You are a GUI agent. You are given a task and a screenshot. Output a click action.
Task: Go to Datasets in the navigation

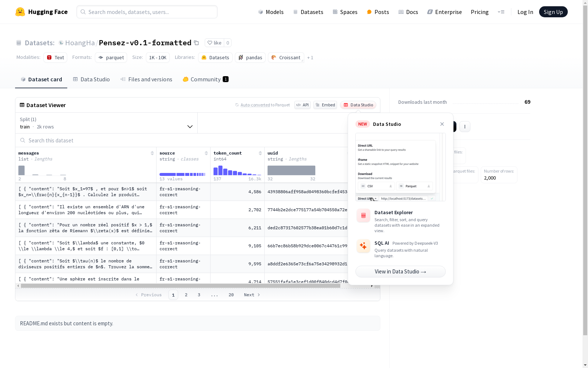(x=308, y=12)
